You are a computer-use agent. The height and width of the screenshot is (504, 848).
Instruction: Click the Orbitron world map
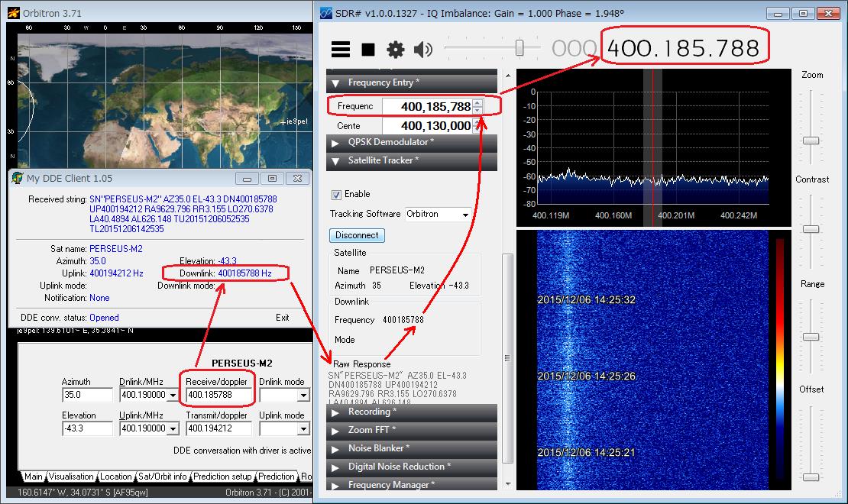pos(165,100)
